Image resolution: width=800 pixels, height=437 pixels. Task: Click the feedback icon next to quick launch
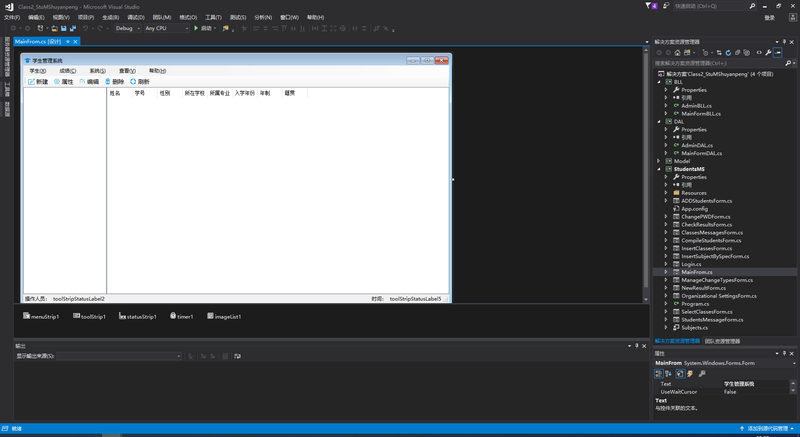(x=666, y=6)
